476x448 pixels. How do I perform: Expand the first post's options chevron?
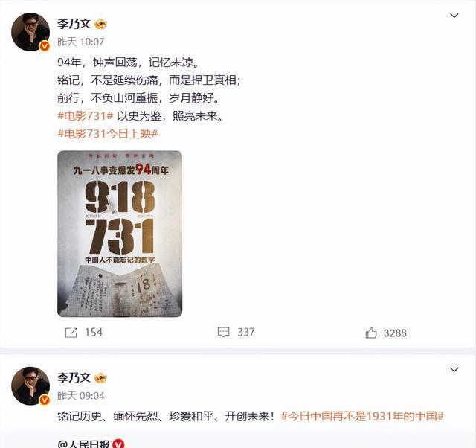[454, 16]
